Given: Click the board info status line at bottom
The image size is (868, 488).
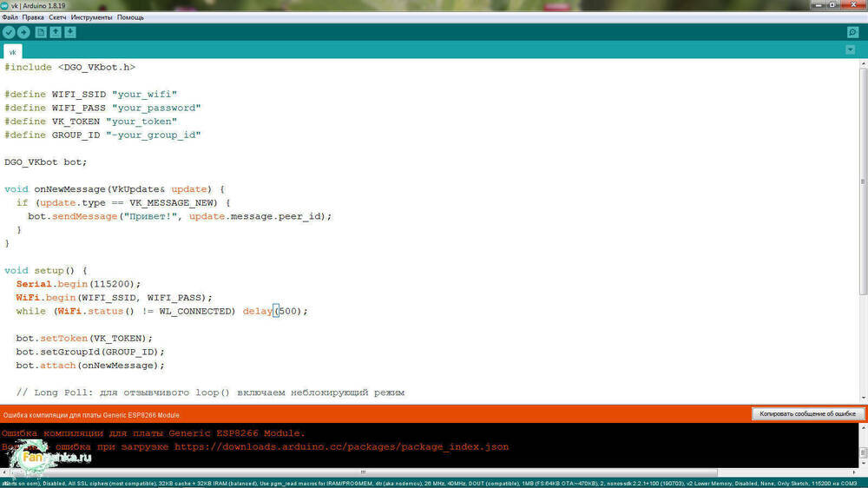Looking at the screenshot, I should pos(429,484).
